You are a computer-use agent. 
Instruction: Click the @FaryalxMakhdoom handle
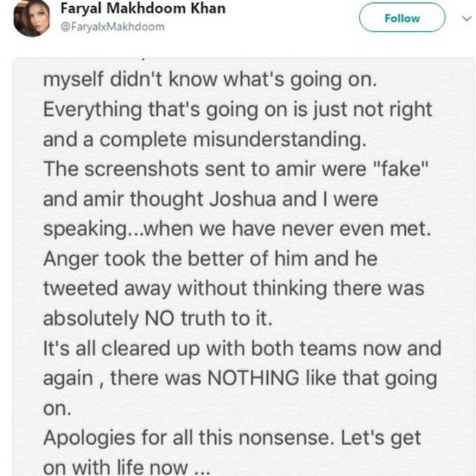click(112, 27)
